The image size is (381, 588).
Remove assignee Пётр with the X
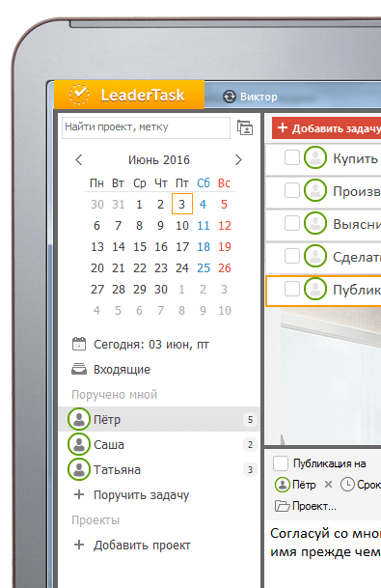329,485
